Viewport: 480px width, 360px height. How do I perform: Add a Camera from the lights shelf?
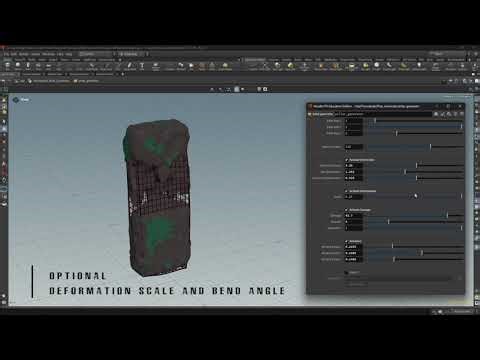click(x=253, y=66)
